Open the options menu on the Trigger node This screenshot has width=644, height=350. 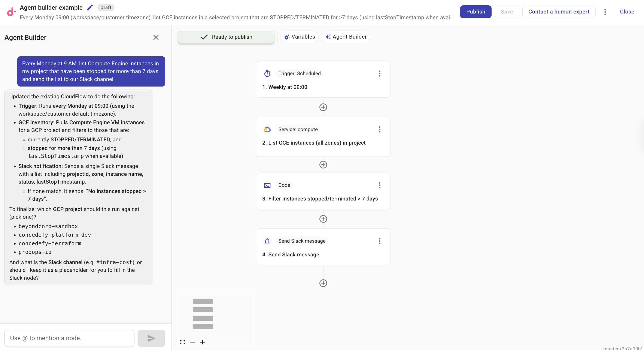(x=380, y=73)
